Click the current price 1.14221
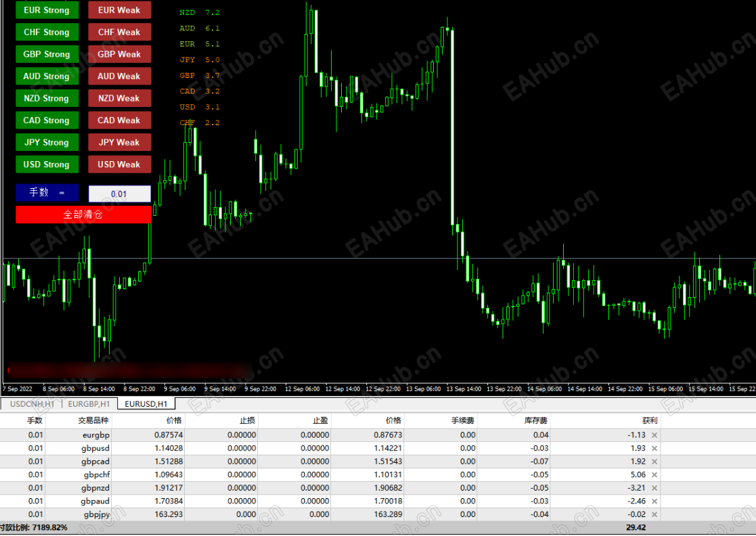The image size is (756, 536). 388,448
